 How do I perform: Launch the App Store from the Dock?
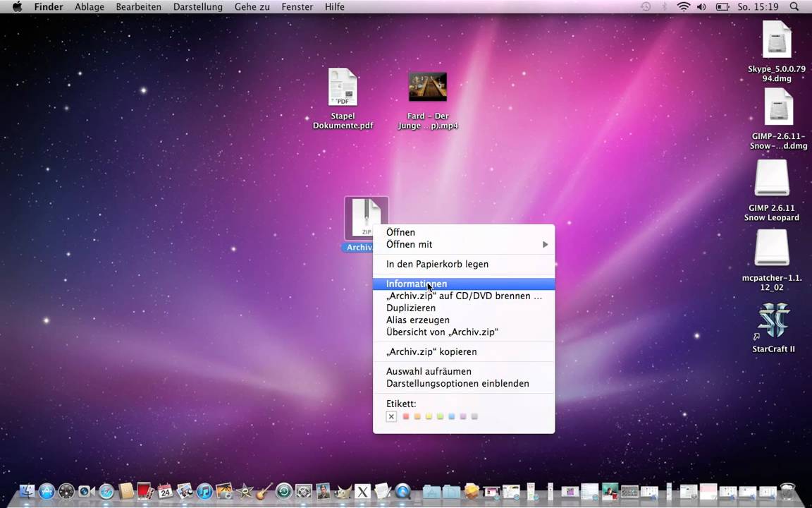pos(47,491)
